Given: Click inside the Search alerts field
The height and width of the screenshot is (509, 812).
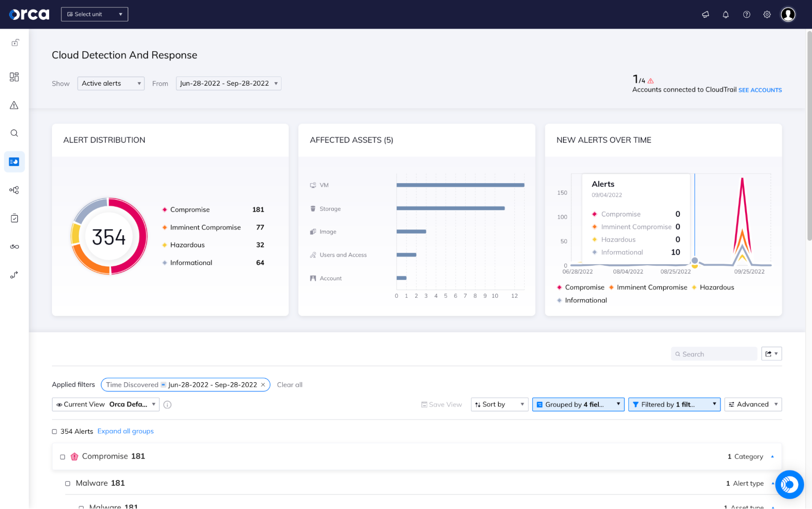Looking at the screenshot, I should tap(714, 353).
